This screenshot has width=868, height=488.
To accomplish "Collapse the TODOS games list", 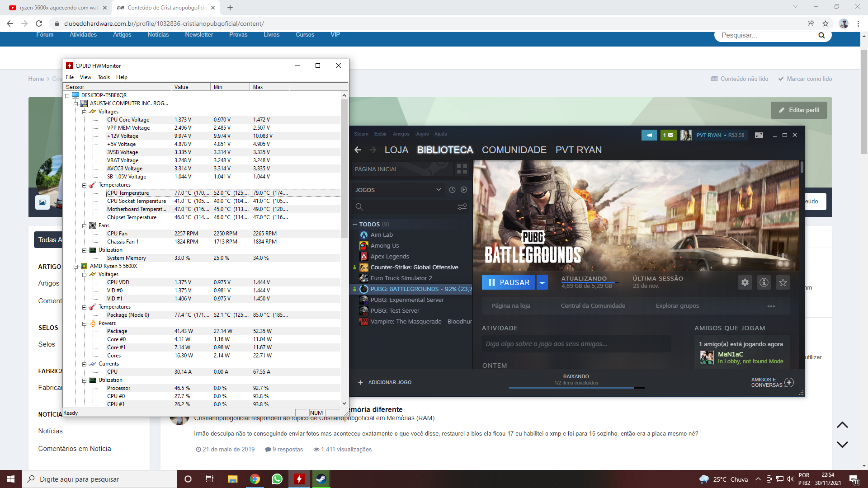I will point(355,224).
